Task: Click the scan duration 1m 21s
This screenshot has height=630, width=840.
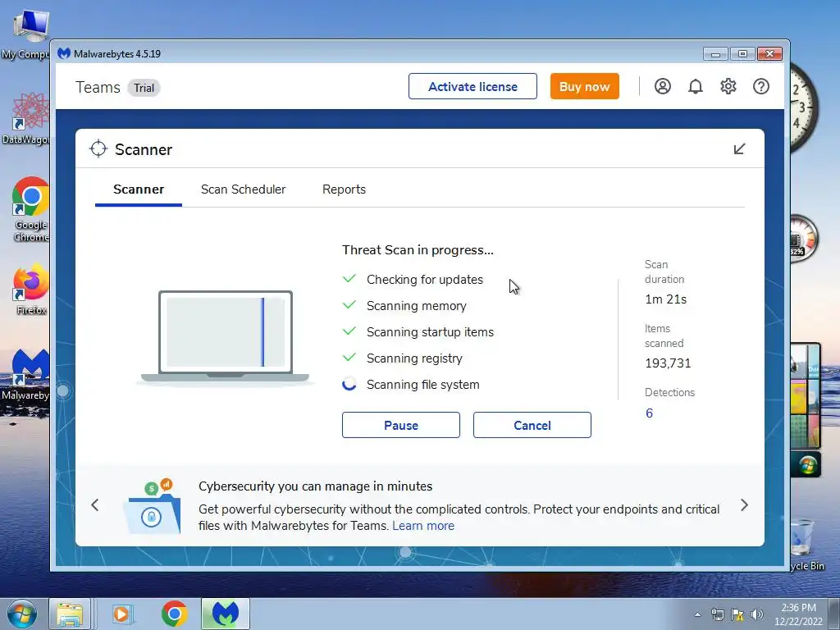Action: point(666,299)
